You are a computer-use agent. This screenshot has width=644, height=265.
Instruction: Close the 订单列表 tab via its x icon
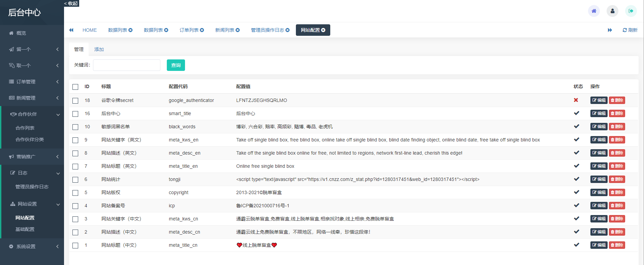point(202,30)
